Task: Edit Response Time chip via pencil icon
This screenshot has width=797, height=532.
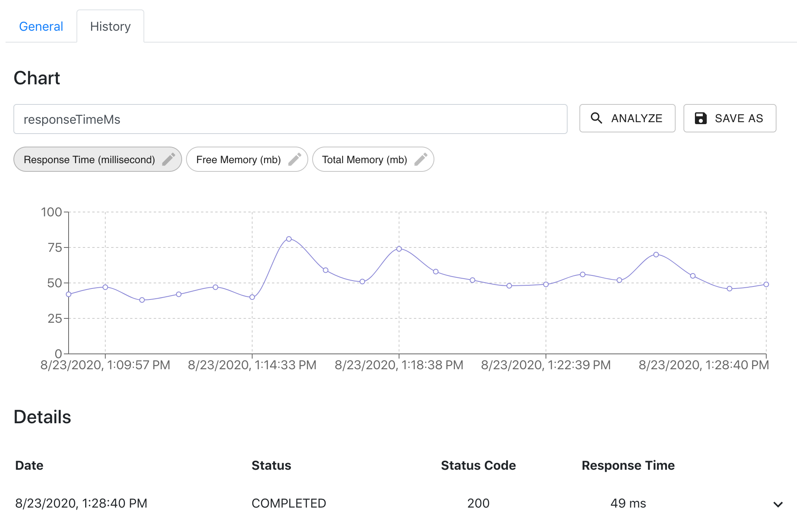Action: pyautogui.click(x=169, y=159)
